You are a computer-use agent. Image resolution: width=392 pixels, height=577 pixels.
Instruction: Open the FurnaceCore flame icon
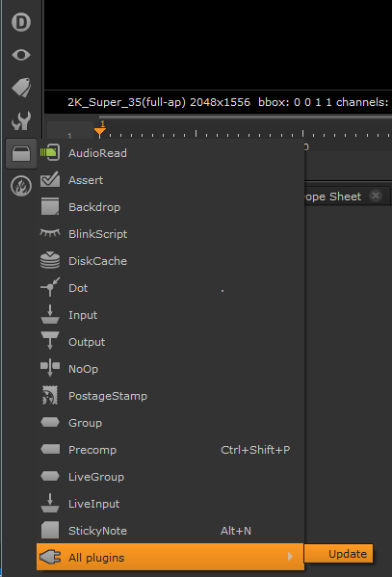coord(21,186)
